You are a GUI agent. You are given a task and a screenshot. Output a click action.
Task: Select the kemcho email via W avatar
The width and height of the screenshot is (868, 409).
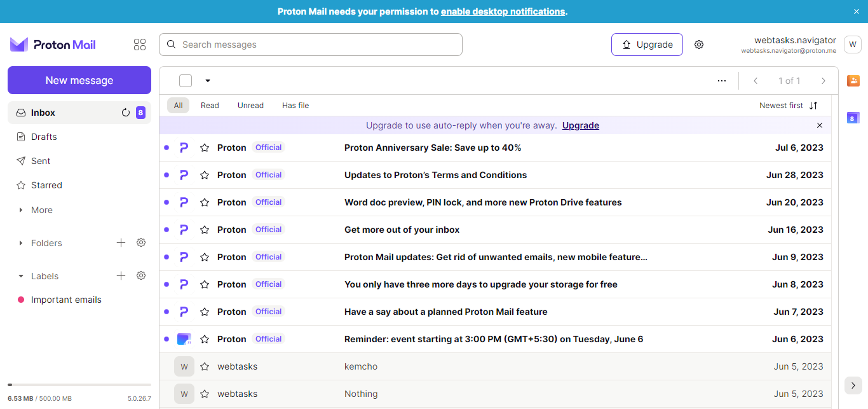184,366
